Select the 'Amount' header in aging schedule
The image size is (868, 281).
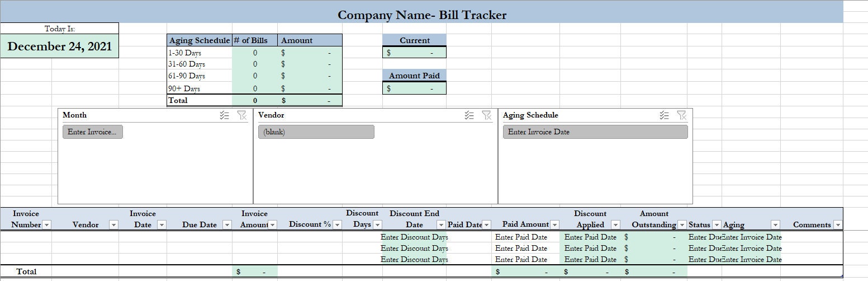click(x=310, y=40)
